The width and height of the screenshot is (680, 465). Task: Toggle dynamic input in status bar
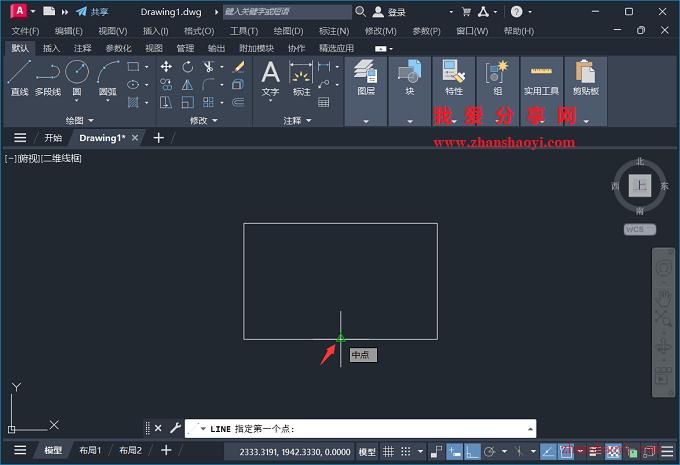point(454,452)
